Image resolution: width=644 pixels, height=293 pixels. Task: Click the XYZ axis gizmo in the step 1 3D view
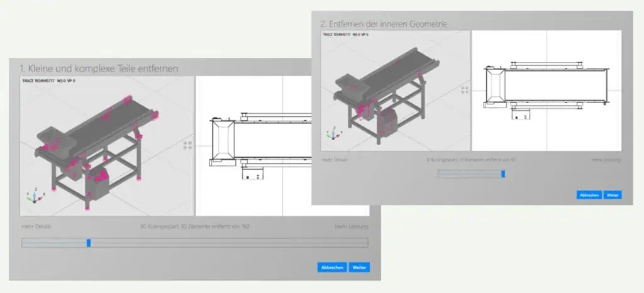coord(35,196)
